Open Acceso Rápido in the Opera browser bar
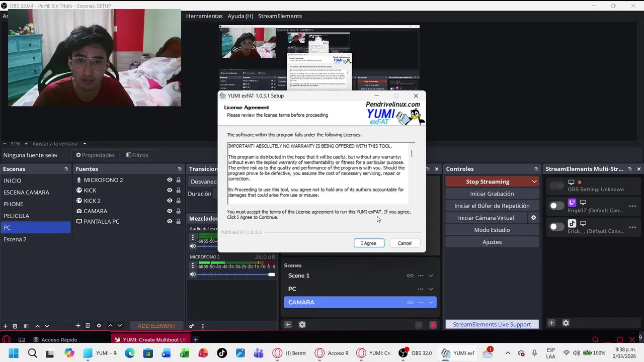The width and height of the screenshot is (644, 362). click(x=55, y=340)
